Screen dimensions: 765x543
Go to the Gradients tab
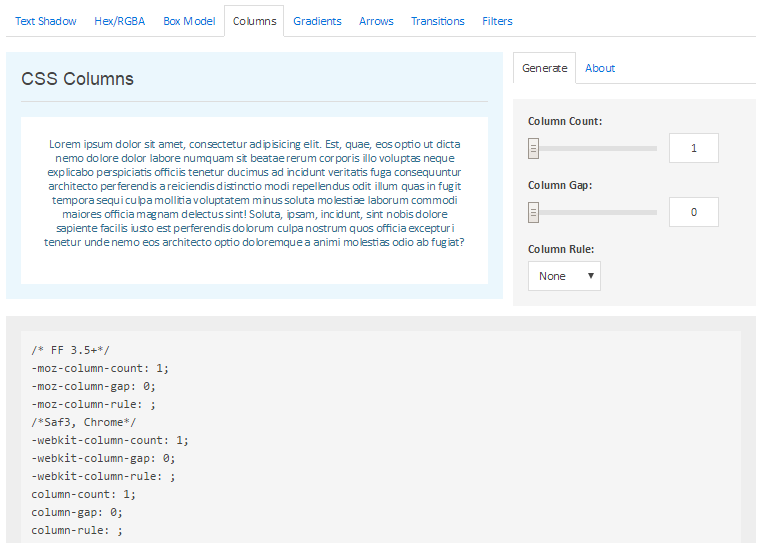click(317, 21)
